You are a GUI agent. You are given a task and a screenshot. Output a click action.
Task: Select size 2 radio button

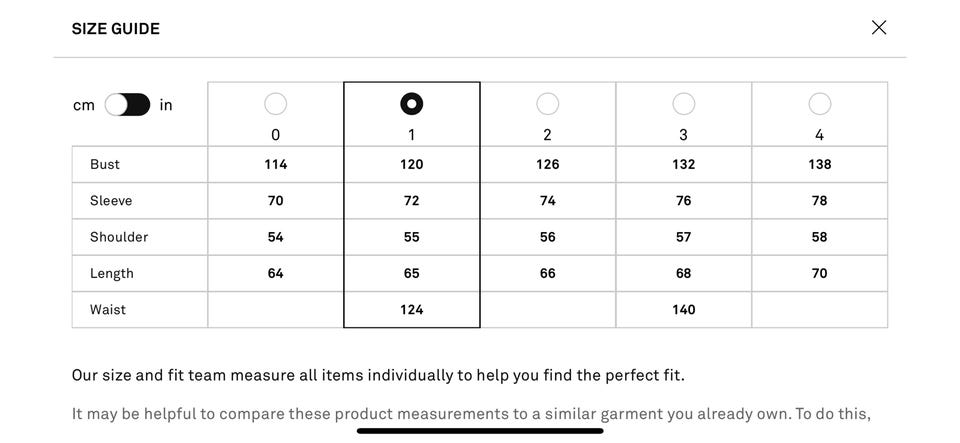click(x=547, y=104)
